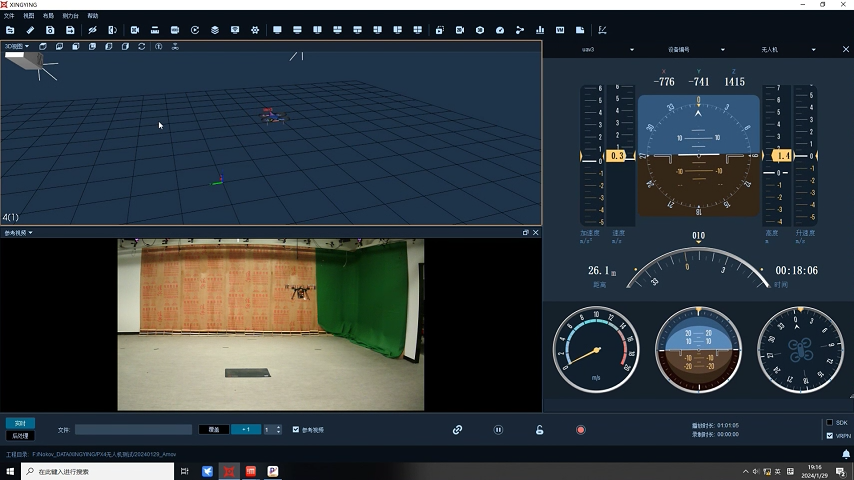Viewport: 854px width, 480px height.
Task: Click the open project folder icon
Action: click(10, 30)
